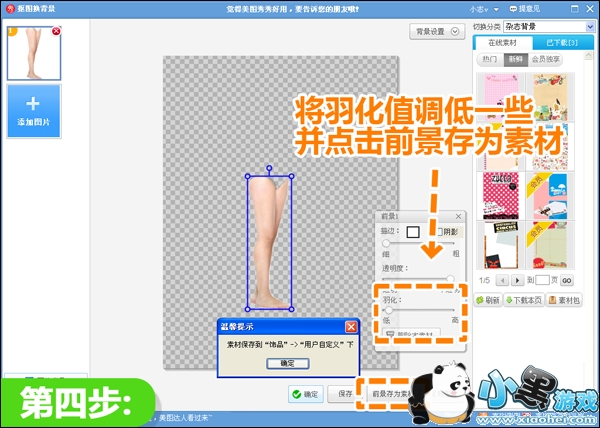The height and width of the screenshot is (428, 600).
Task: Click the 描边 stroke thickness slider handle
Action: tap(386, 243)
